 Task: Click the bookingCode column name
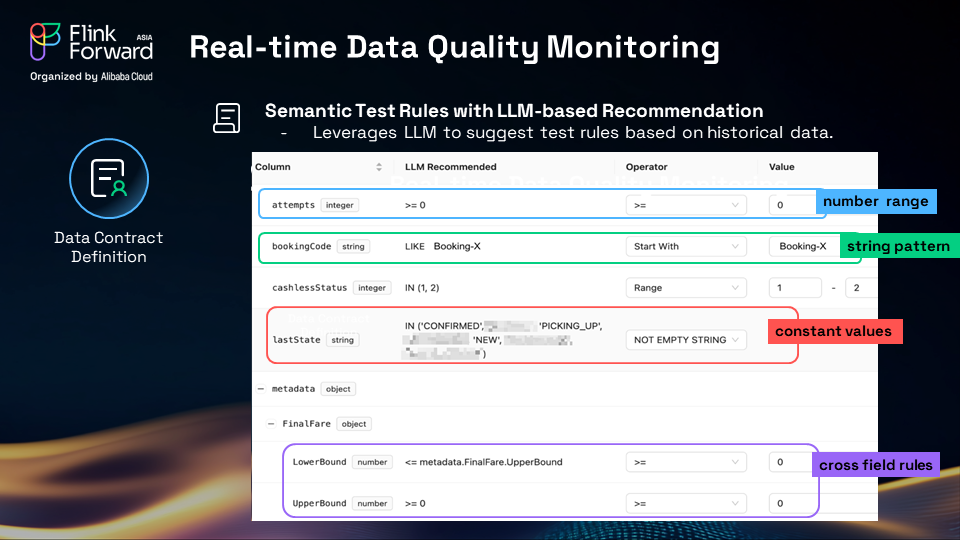click(x=301, y=246)
